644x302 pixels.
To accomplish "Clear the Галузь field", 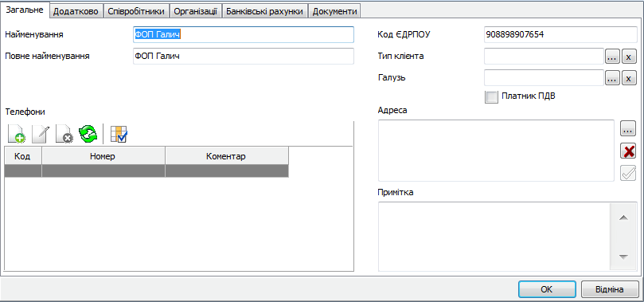I will click(x=629, y=77).
